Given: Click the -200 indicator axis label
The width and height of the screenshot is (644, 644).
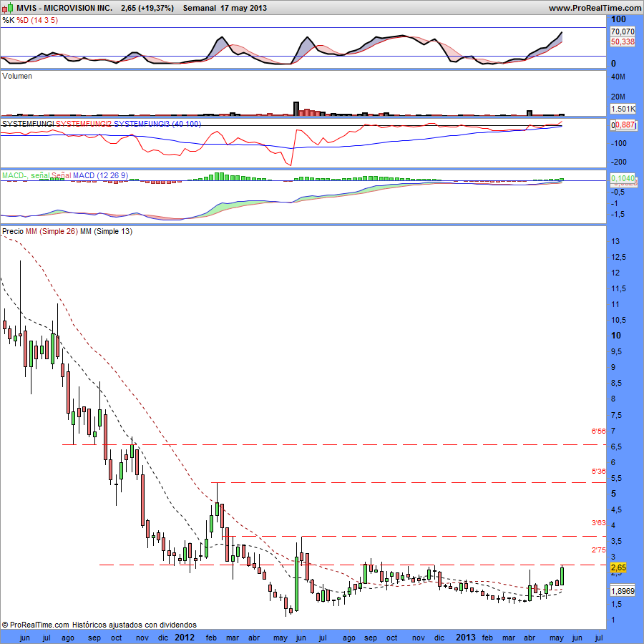Looking at the screenshot, I should pos(618,162).
